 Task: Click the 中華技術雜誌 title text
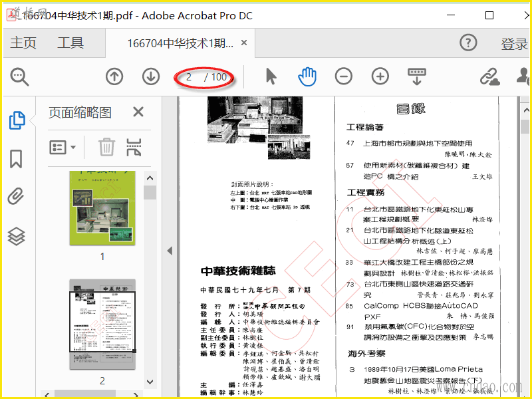(x=238, y=271)
